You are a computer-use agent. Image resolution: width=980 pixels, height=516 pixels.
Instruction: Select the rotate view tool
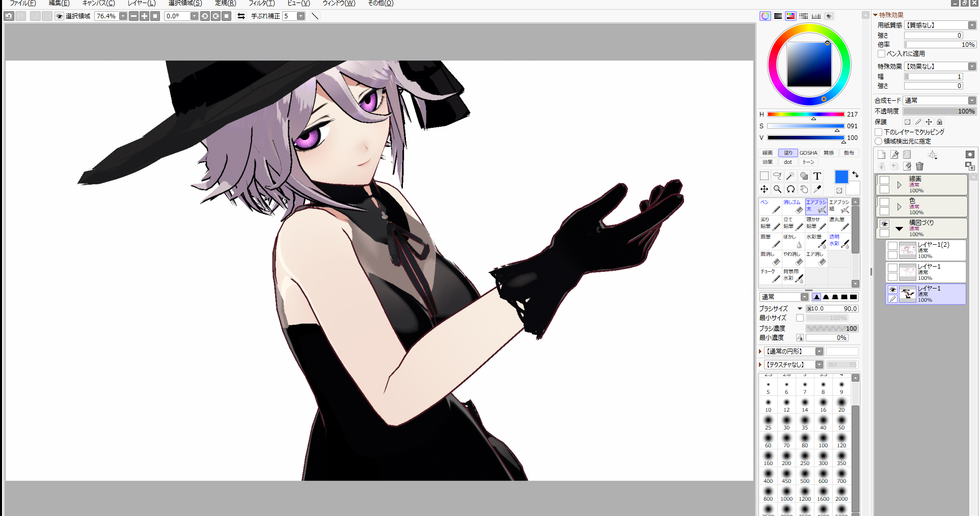coord(791,189)
